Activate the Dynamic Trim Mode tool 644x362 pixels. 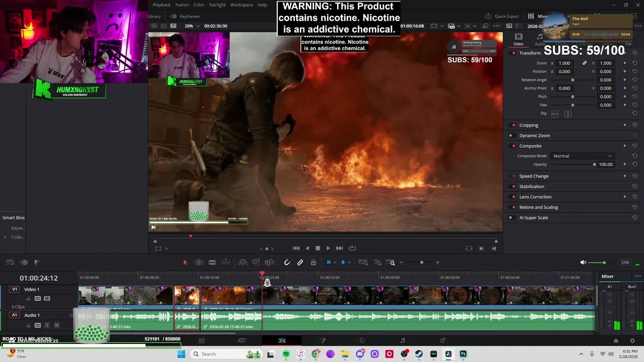coord(226,262)
